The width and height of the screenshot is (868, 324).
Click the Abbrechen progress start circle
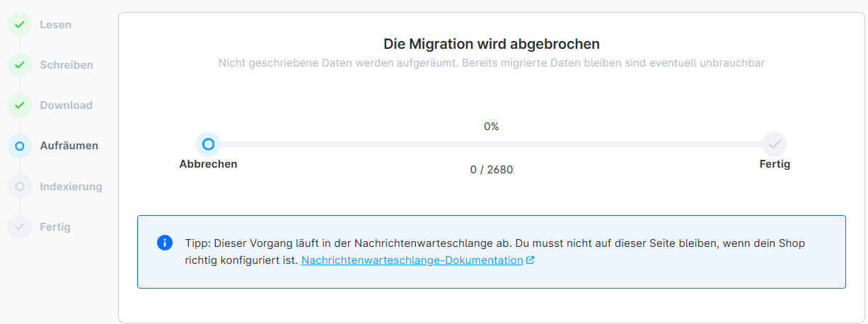(208, 144)
